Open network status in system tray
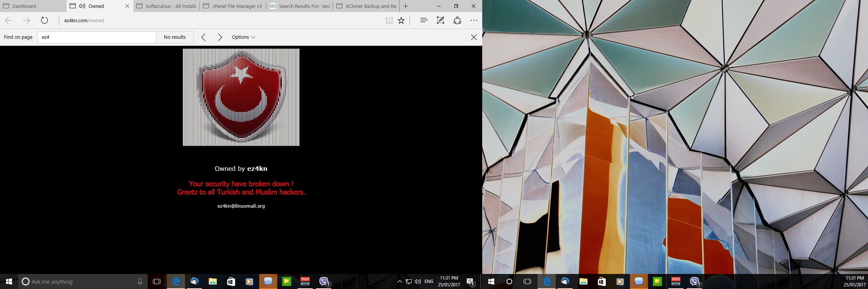The image size is (868, 289). coord(409,281)
